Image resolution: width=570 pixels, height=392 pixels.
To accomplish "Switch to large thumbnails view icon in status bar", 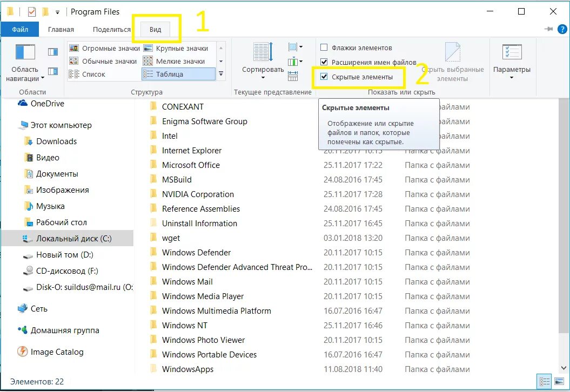I will [x=559, y=381].
